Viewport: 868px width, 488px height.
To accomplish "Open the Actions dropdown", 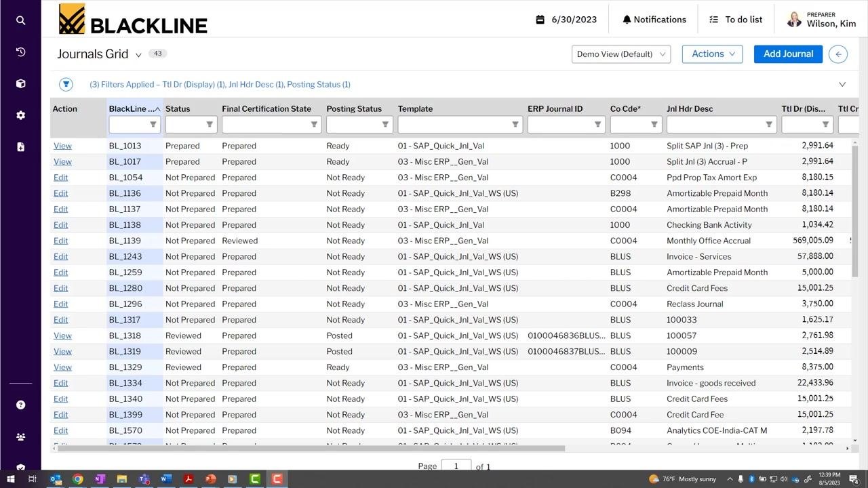I will [713, 54].
